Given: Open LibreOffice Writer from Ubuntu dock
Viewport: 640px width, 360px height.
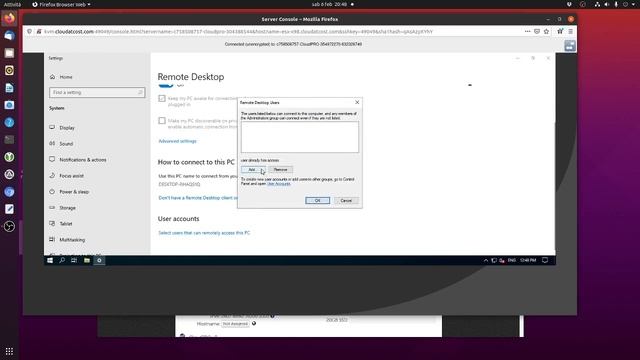Looking at the screenshot, I should coord(9,88).
